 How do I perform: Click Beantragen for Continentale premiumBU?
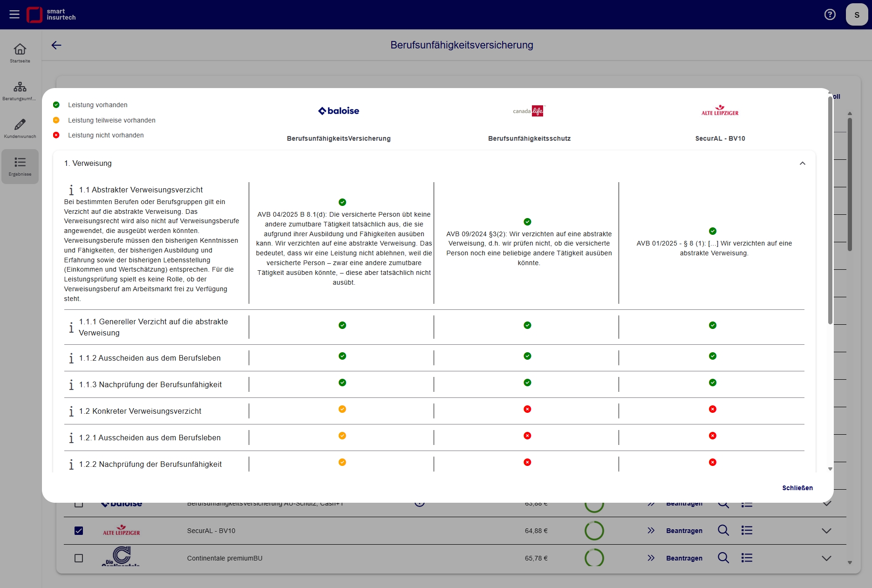click(x=684, y=558)
